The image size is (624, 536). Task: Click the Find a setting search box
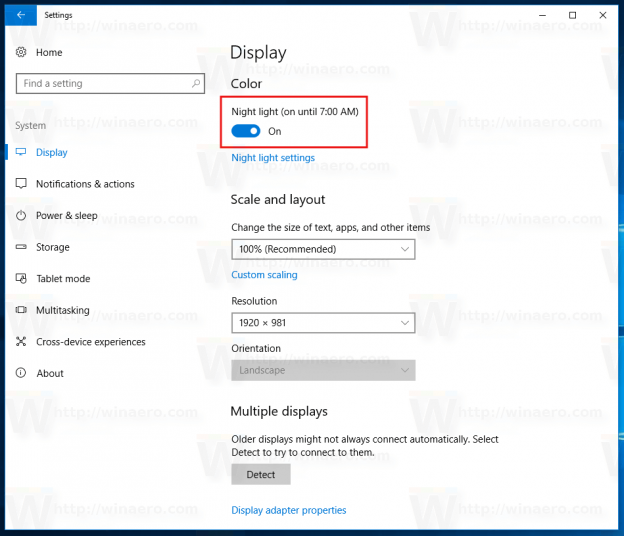110,84
